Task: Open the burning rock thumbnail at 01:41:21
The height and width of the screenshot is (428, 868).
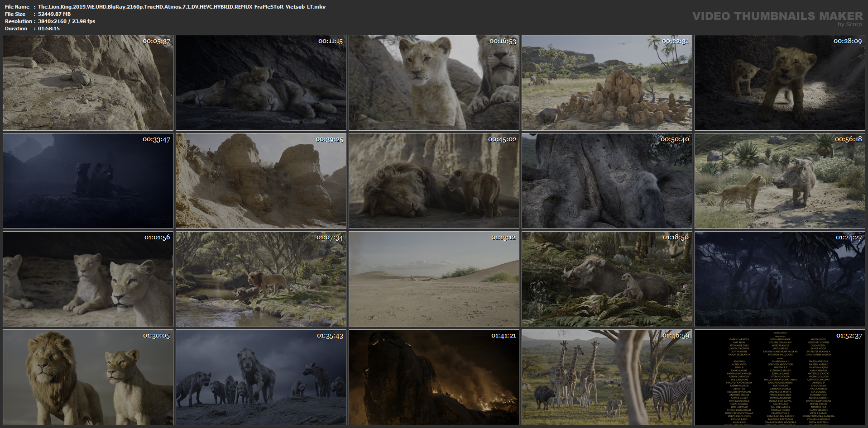Action: click(434, 377)
